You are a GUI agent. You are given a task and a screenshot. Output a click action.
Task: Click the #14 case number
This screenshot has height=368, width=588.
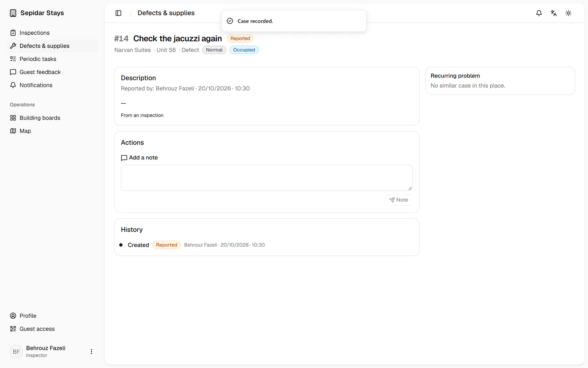(121, 39)
